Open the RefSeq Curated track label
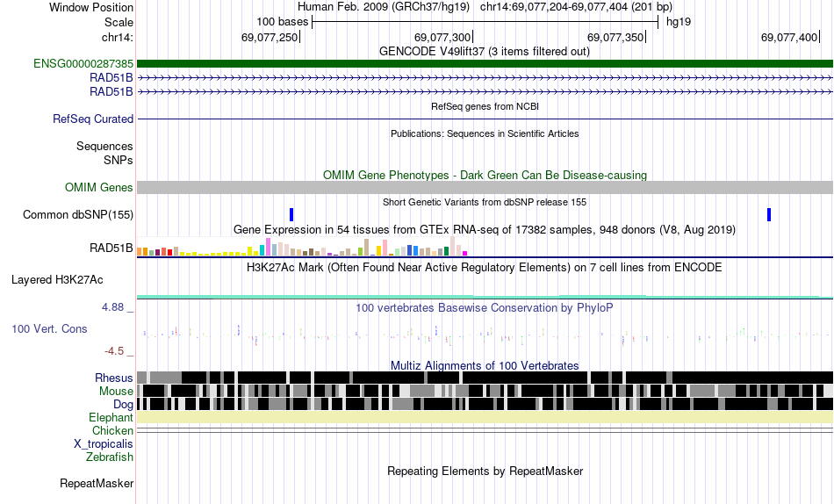 coord(93,119)
